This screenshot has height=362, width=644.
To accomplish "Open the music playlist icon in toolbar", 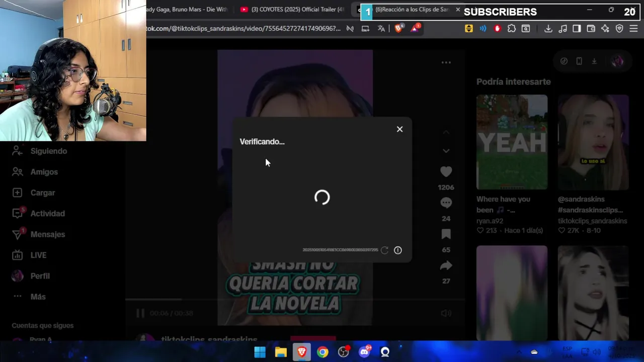I will pyautogui.click(x=562, y=29).
